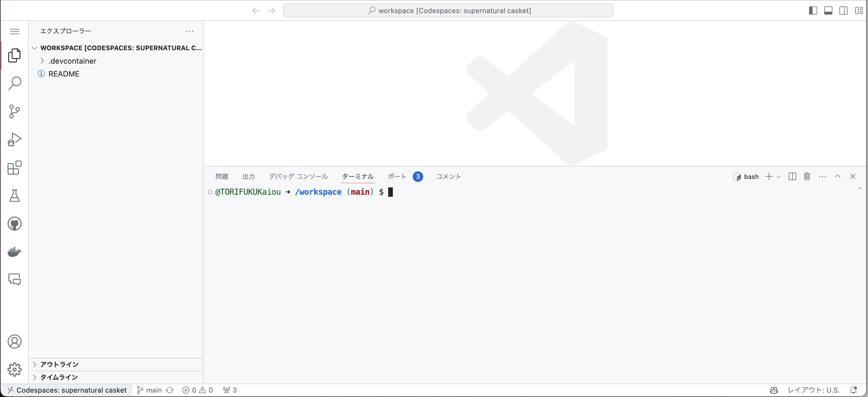Open the Source Control view

click(15, 111)
